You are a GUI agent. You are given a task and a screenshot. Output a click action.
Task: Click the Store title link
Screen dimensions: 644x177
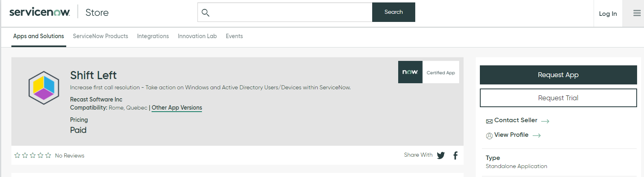(97, 13)
